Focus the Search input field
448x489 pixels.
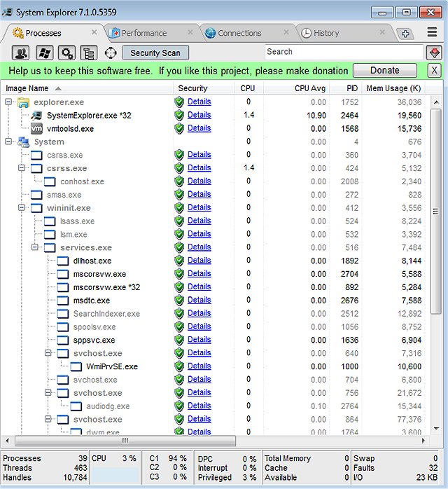344,52
